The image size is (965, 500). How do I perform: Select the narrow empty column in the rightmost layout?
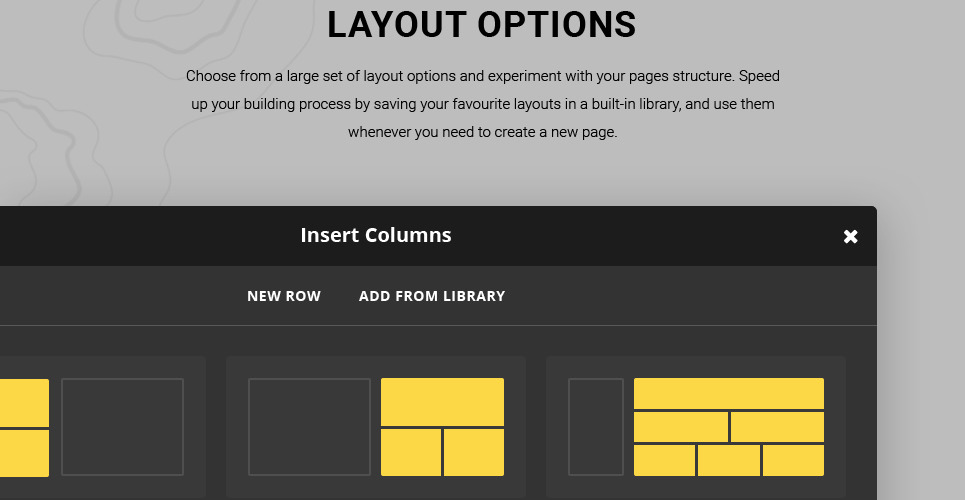pyautogui.click(x=596, y=427)
